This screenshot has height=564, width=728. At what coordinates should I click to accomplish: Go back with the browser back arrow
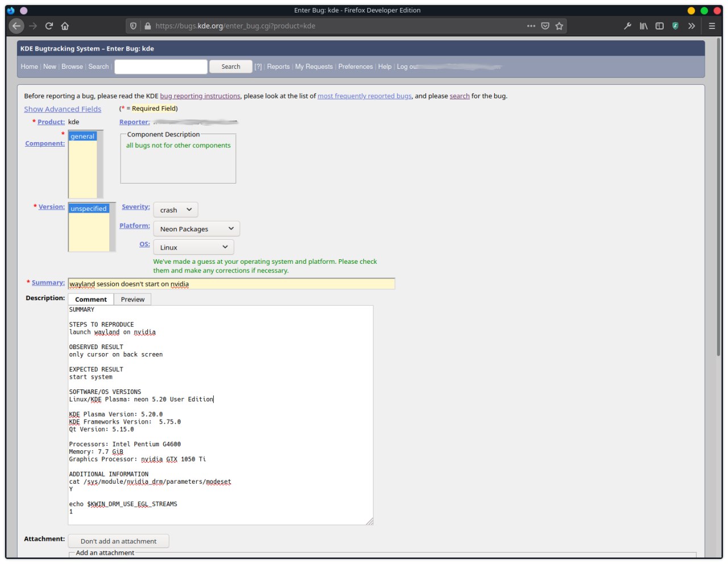point(16,26)
